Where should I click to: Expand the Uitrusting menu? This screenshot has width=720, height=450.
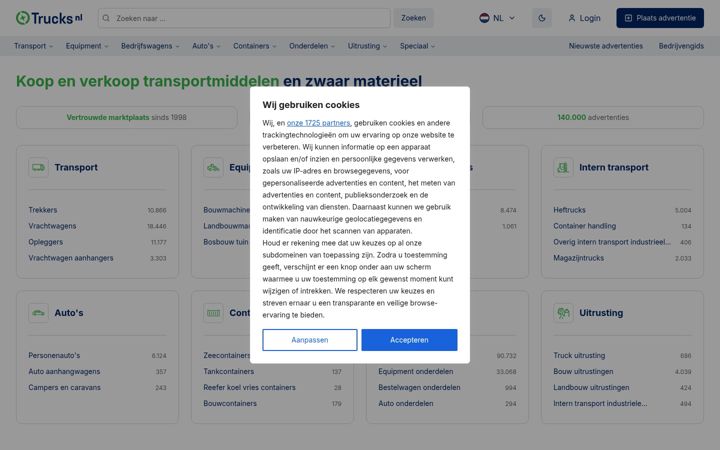click(x=367, y=46)
